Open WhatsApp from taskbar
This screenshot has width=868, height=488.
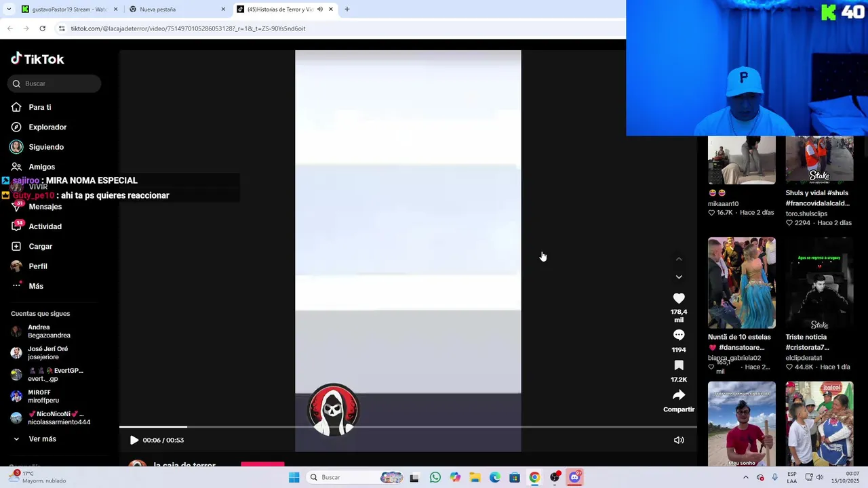tap(435, 477)
